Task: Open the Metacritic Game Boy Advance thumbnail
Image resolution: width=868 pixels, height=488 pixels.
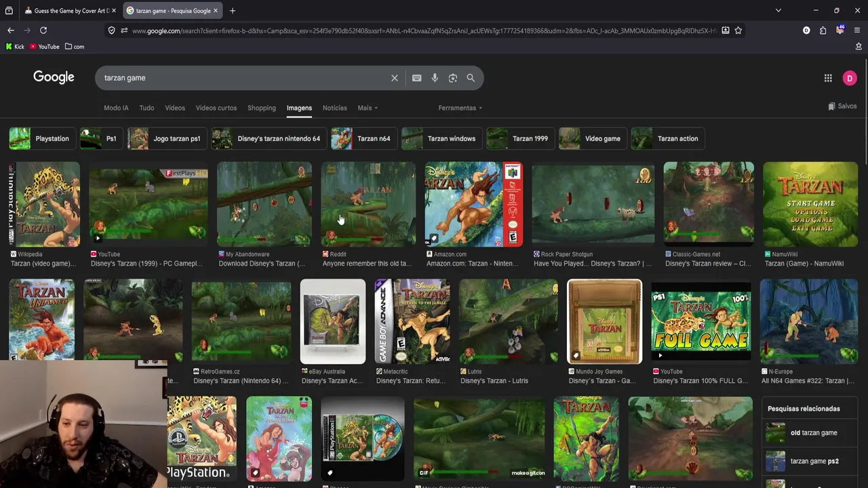Action: pos(412,321)
